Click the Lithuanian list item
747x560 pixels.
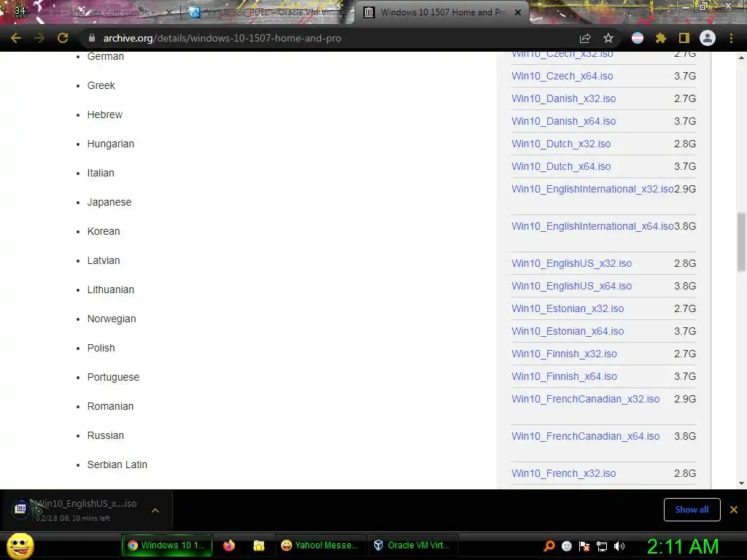coord(111,289)
